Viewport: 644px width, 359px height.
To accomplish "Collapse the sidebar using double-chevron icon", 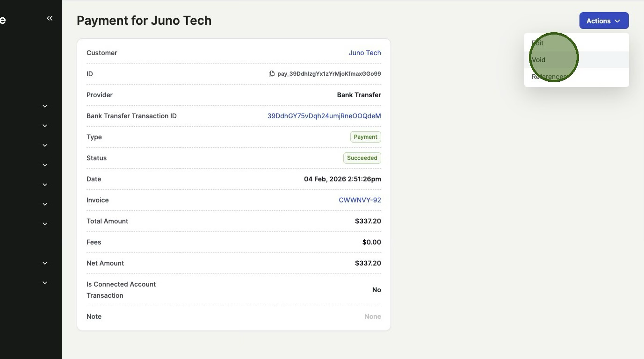I will (x=50, y=18).
